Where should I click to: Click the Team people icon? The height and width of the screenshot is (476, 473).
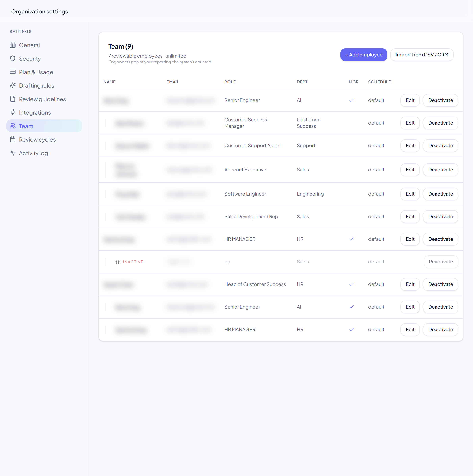click(x=12, y=126)
